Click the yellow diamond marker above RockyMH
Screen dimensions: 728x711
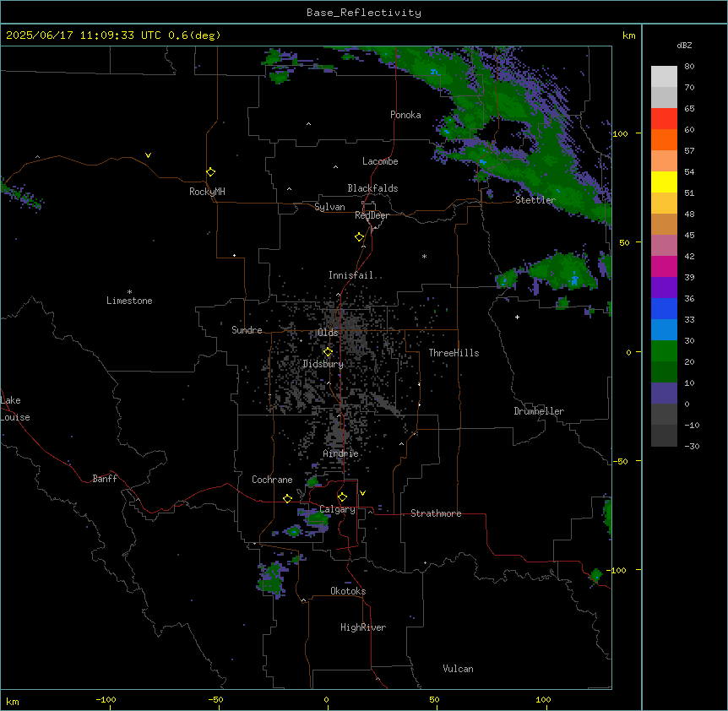(x=210, y=172)
